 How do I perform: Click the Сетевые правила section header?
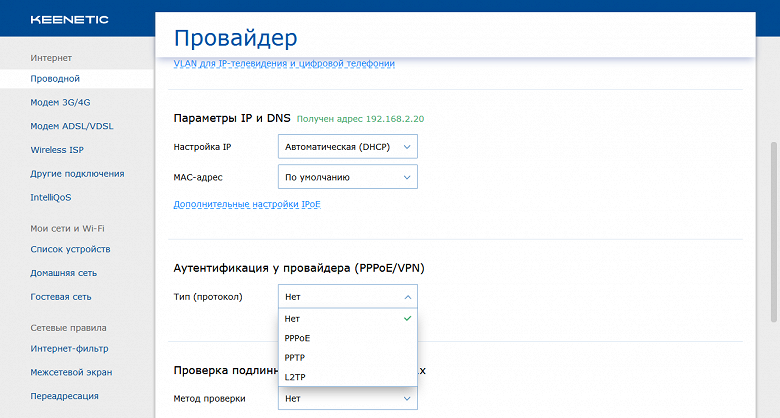pos(68,328)
